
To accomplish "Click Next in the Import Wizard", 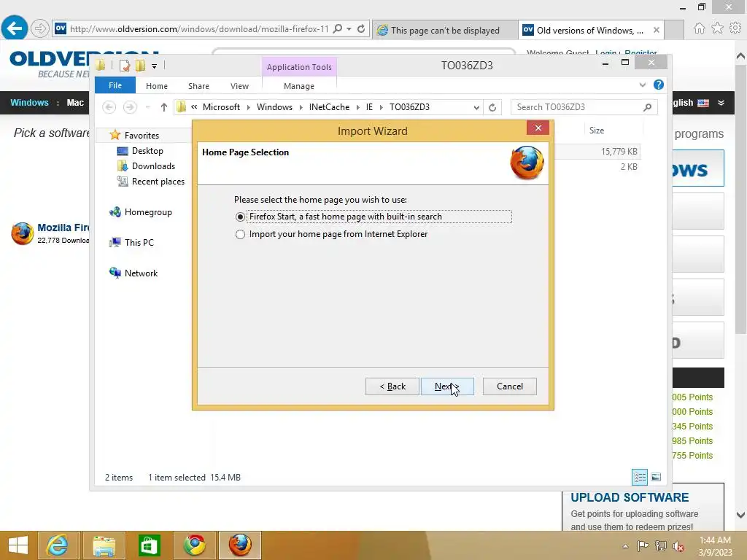I will click(447, 386).
